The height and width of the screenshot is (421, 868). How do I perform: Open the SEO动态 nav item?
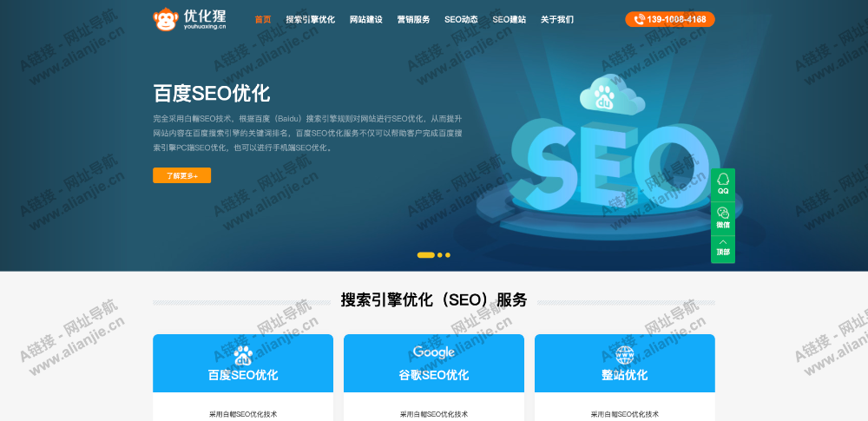[461, 19]
